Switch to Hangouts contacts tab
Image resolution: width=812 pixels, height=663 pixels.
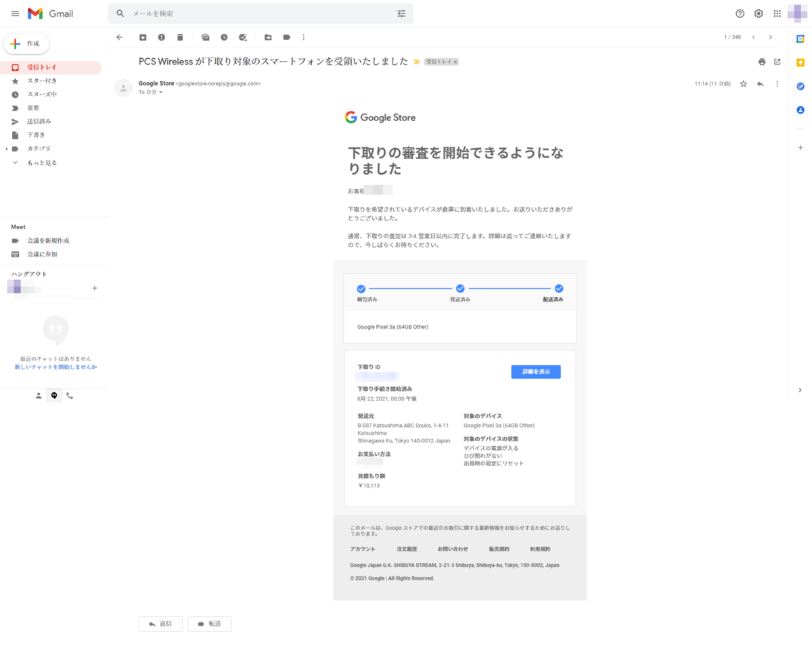[39, 396]
